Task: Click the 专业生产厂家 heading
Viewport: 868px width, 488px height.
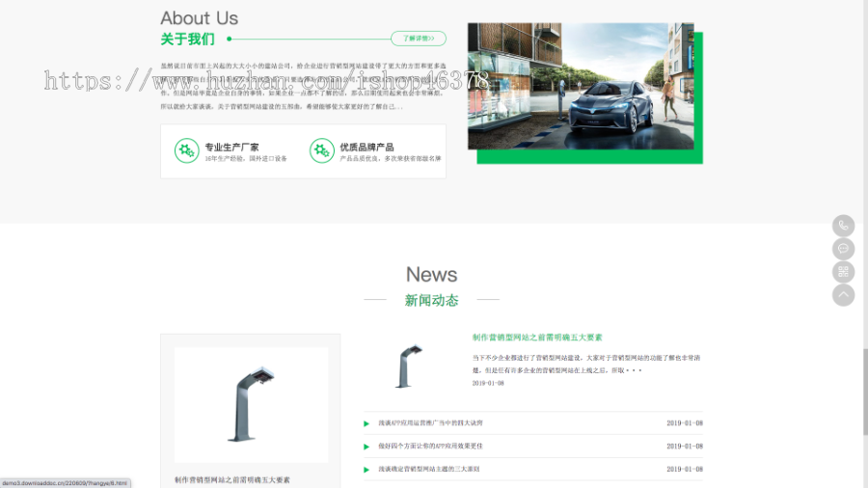Action: 231,148
